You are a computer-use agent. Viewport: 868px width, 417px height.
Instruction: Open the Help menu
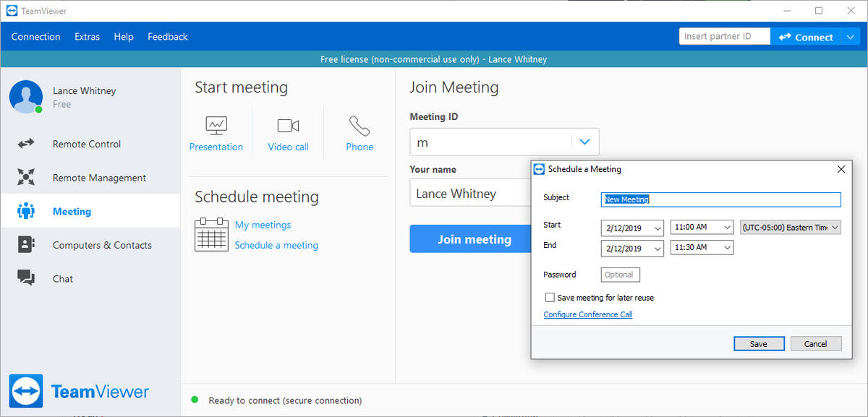124,37
